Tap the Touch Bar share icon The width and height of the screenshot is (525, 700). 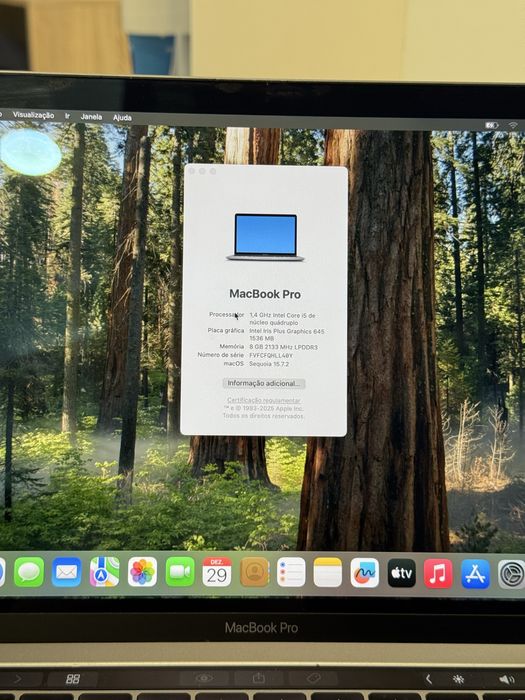pyautogui.click(x=258, y=678)
